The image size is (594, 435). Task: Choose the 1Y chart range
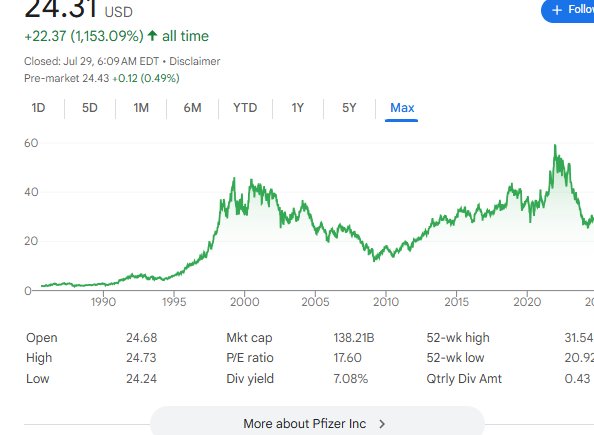pyautogui.click(x=298, y=108)
